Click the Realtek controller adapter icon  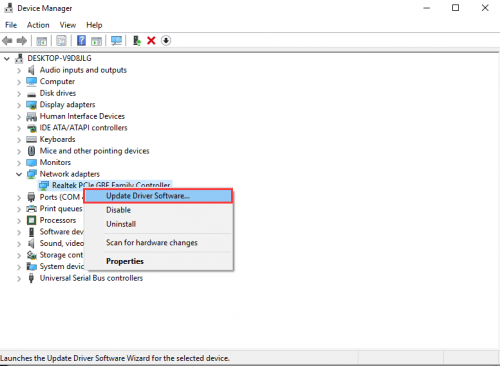(44, 186)
